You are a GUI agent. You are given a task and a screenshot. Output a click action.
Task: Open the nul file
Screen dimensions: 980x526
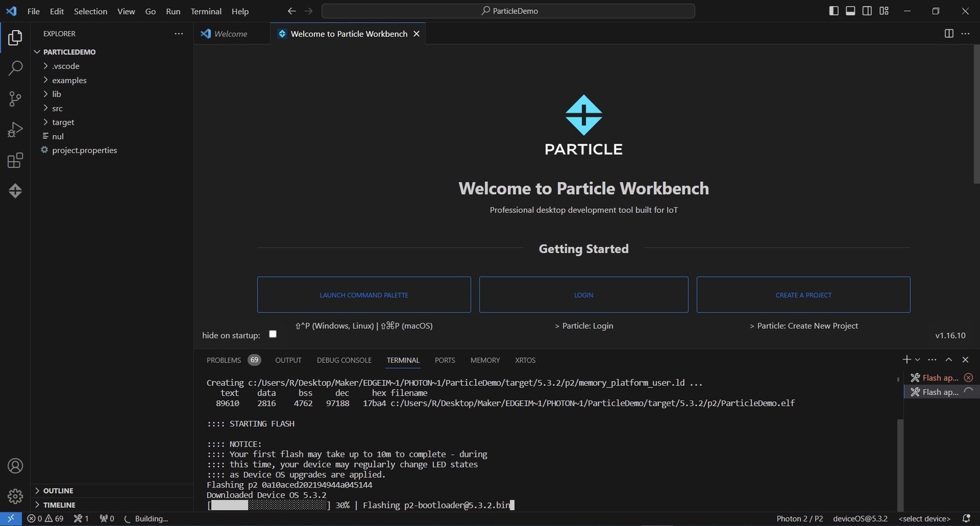(x=112, y=137)
